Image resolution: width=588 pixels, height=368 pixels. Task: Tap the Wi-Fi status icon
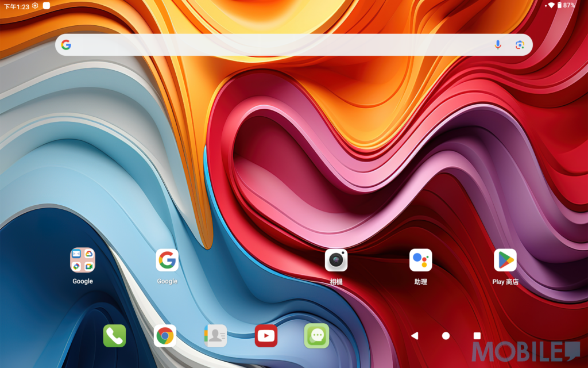point(551,5)
